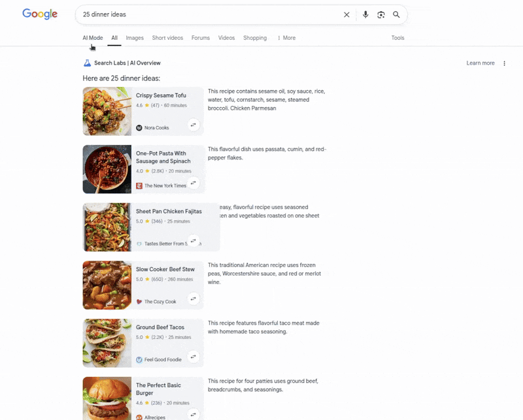The image size is (523, 420).
Task: Click the voice search microphone icon
Action: 365,14
